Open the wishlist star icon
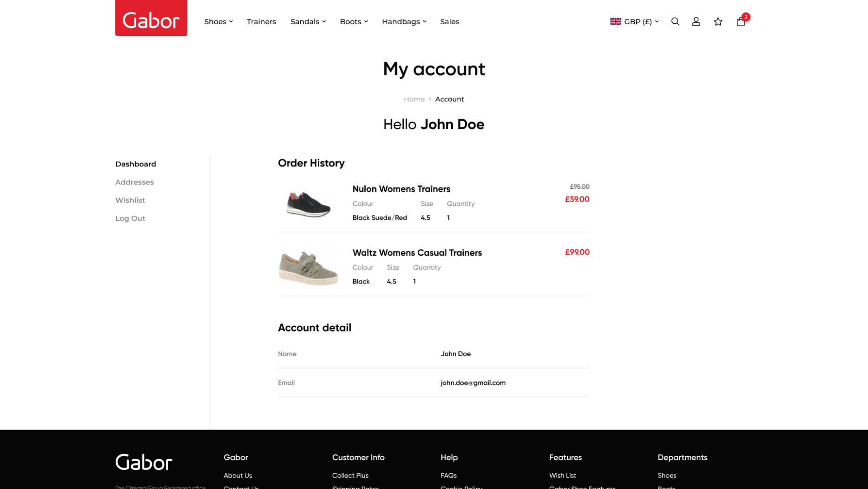Image resolution: width=868 pixels, height=489 pixels. [x=718, y=21]
